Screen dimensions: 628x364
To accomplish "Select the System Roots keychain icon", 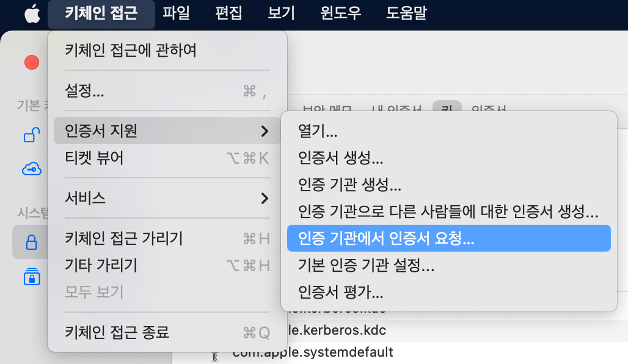I will point(31,277).
